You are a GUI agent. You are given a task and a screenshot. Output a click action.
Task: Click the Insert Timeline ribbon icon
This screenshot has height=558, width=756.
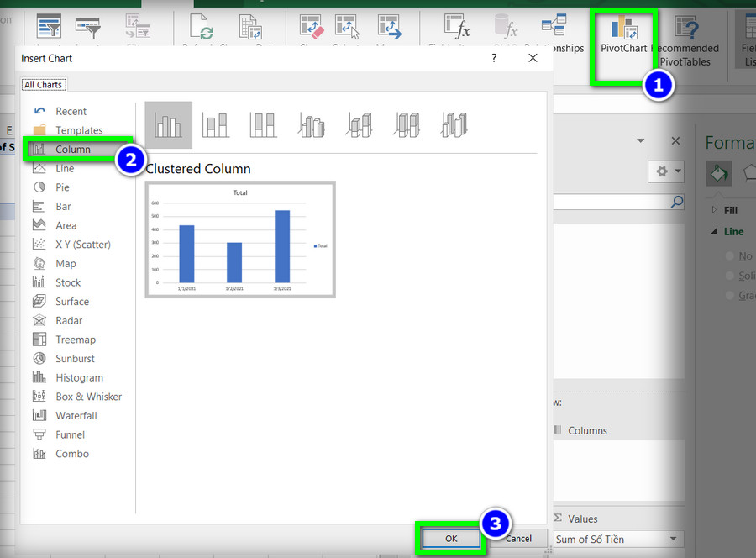88,28
